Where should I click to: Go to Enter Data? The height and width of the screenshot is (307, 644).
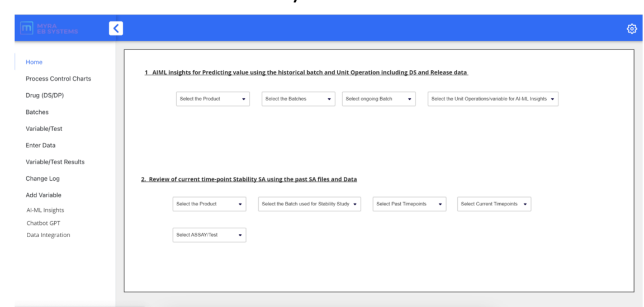[41, 145]
